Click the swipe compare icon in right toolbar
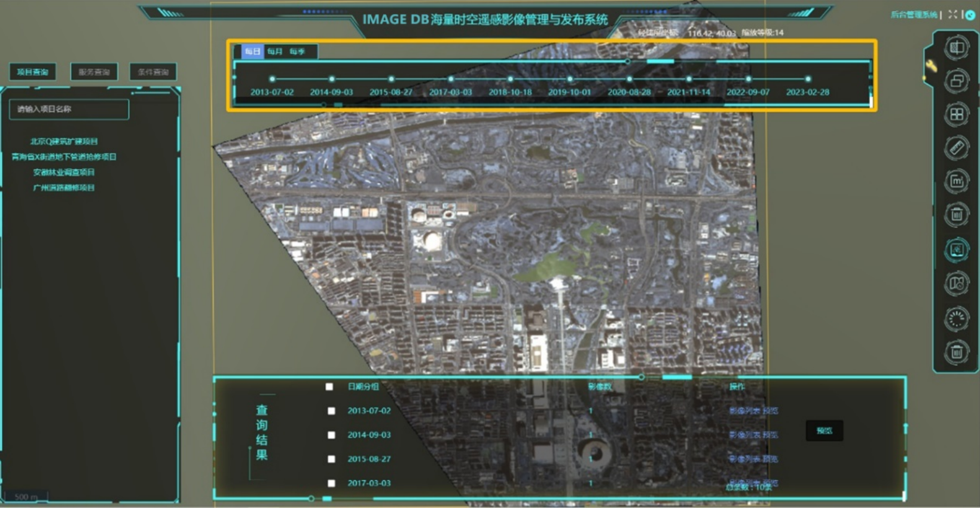This screenshot has height=508, width=980. pyautogui.click(x=956, y=47)
